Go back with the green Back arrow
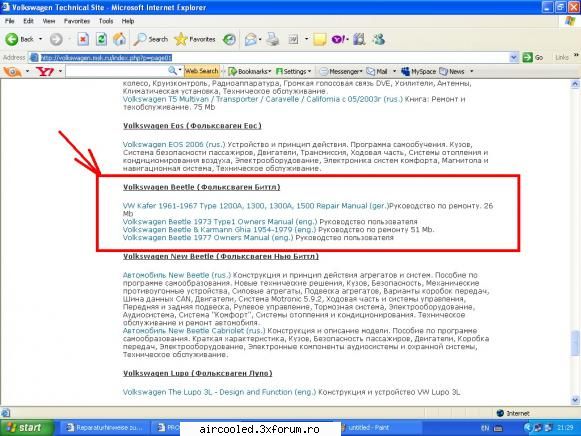Viewport: 581px width, 436px height. [x=20, y=39]
